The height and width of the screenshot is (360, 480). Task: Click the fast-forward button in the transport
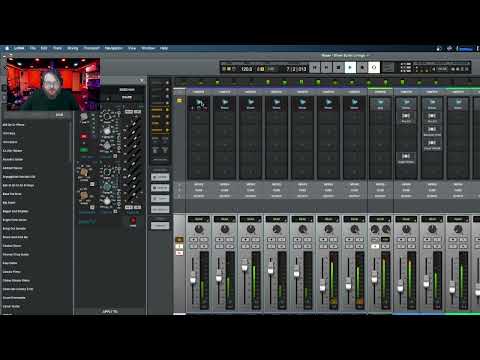tap(326, 68)
